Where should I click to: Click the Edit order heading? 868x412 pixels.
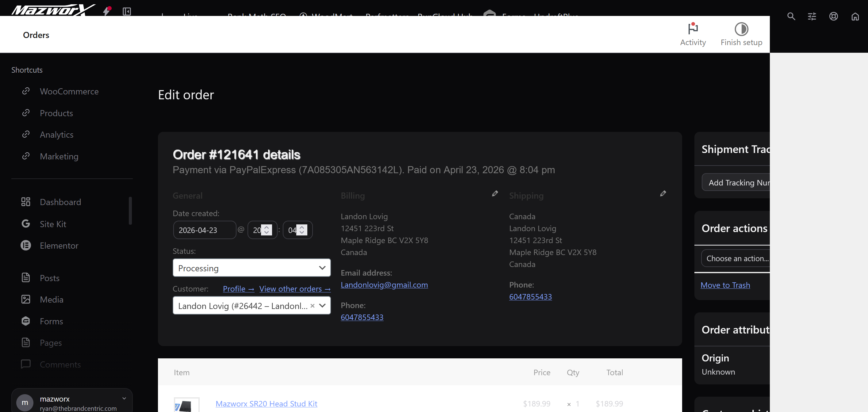(186, 95)
